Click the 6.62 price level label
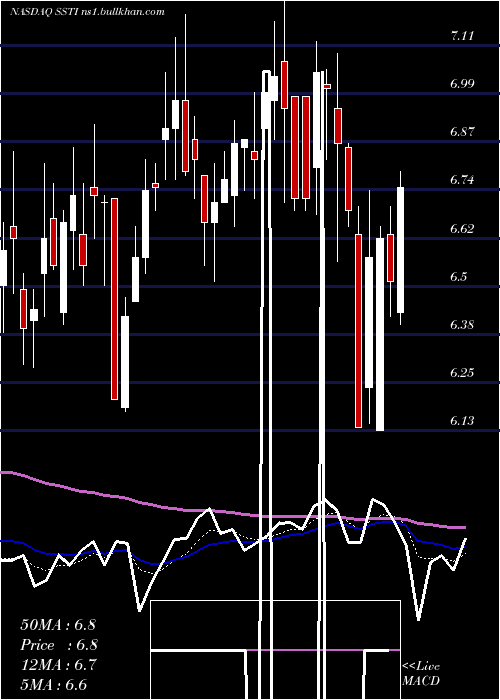500x700 pixels. [x=462, y=229]
